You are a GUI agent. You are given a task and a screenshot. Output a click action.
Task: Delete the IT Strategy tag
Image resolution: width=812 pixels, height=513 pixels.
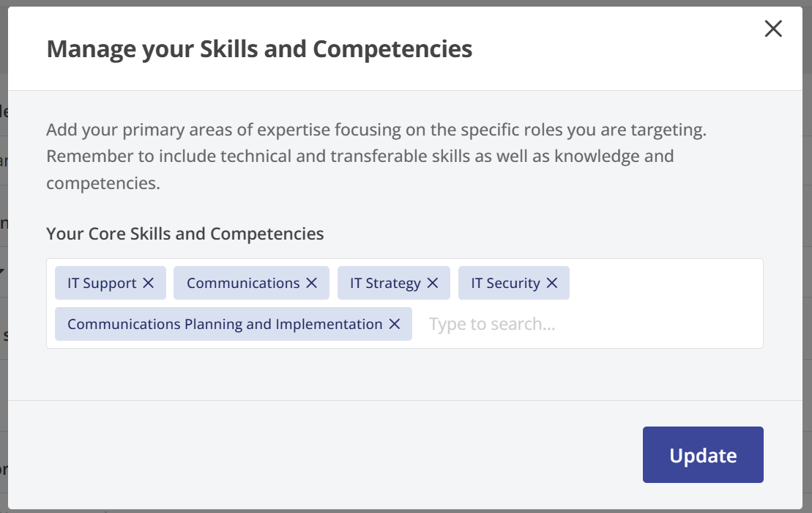coord(432,283)
